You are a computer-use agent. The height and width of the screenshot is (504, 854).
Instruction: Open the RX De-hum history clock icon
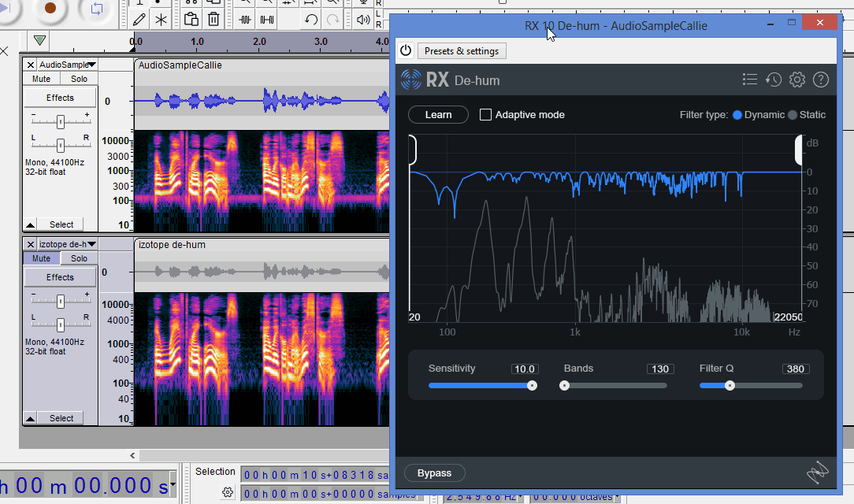pos(774,80)
